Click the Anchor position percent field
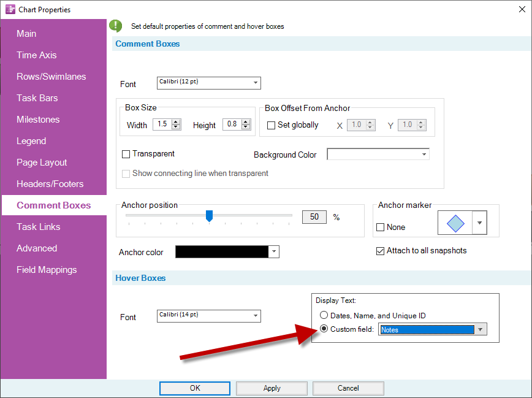532x398 pixels. [x=314, y=217]
